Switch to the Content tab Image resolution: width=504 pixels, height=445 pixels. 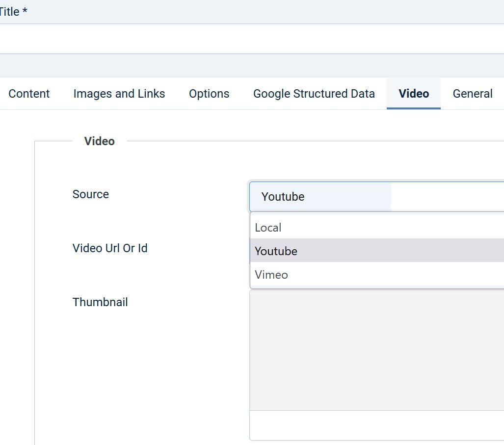click(x=29, y=94)
